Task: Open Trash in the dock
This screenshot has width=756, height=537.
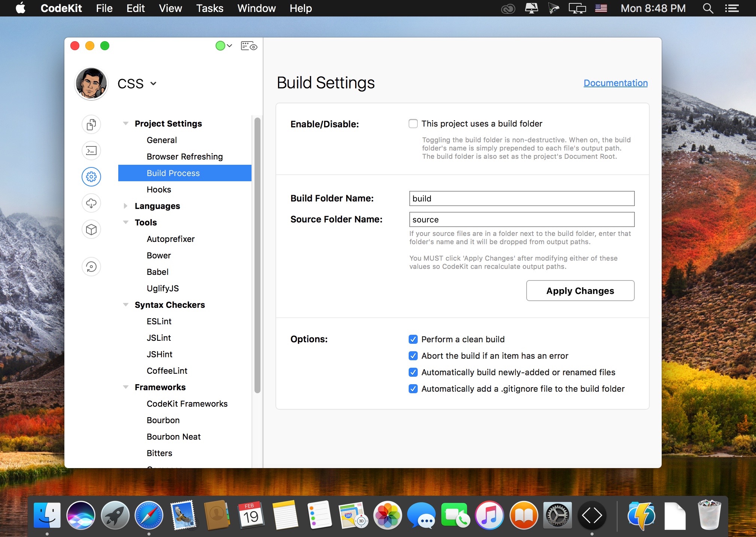Action: point(709,515)
